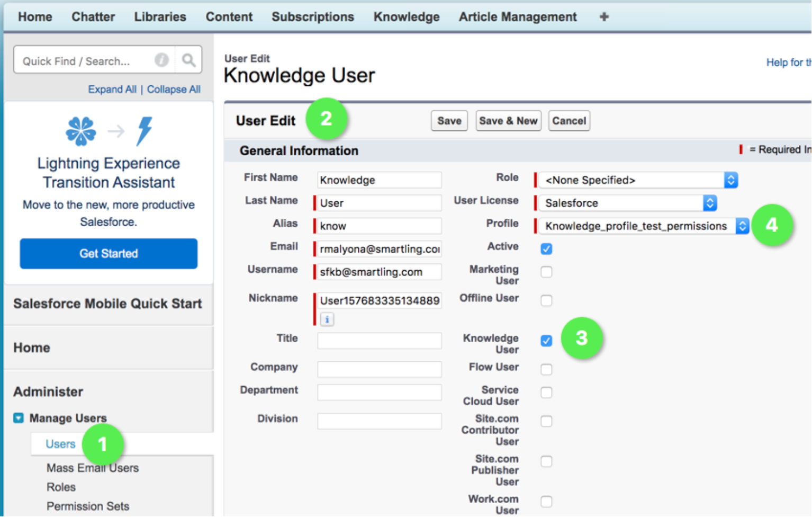Check the Service Cloud User checkbox
The width and height of the screenshot is (812, 517).
546,393
